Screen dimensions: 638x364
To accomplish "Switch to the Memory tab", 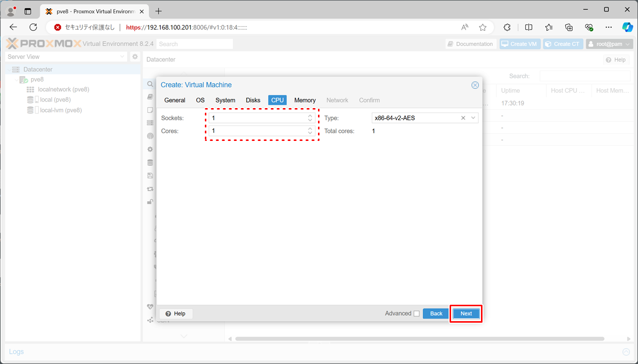I will point(305,100).
